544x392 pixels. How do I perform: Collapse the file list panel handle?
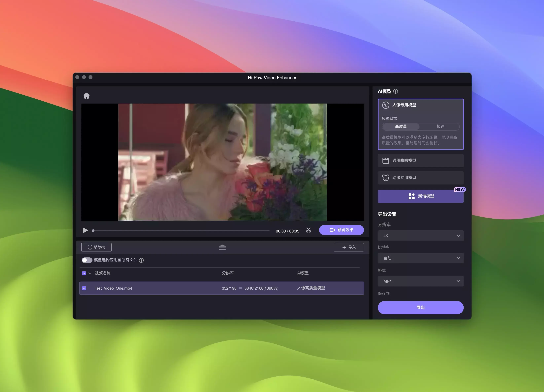point(222,247)
